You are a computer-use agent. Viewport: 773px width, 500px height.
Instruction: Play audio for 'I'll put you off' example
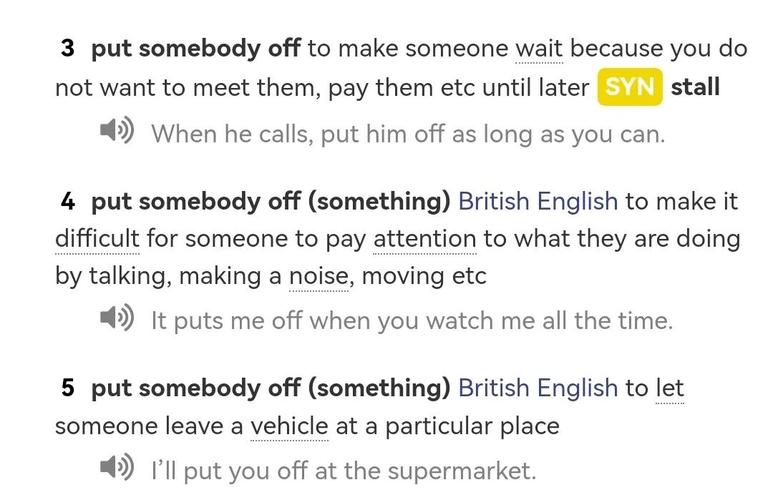point(117,466)
